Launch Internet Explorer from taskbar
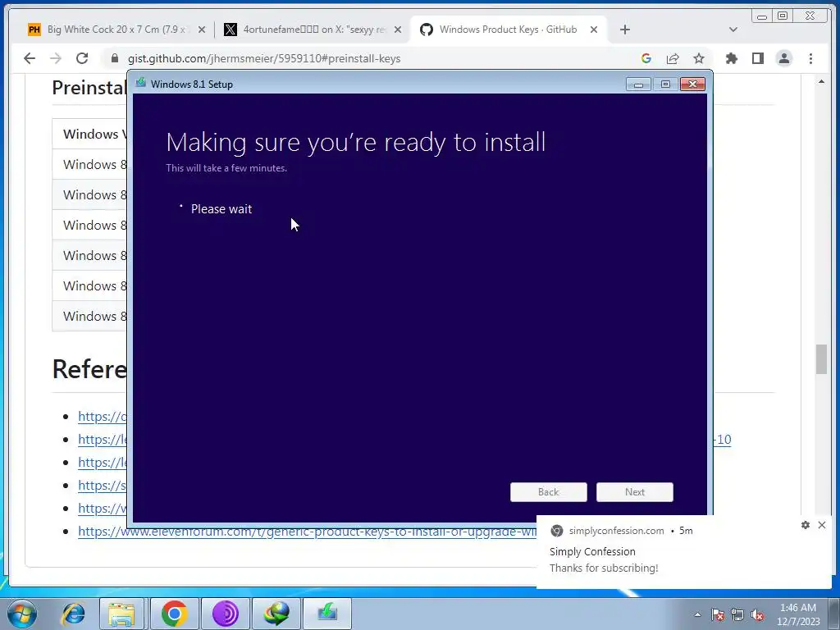Image resolution: width=840 pixels, height=630 pixels. click(73, 613)
